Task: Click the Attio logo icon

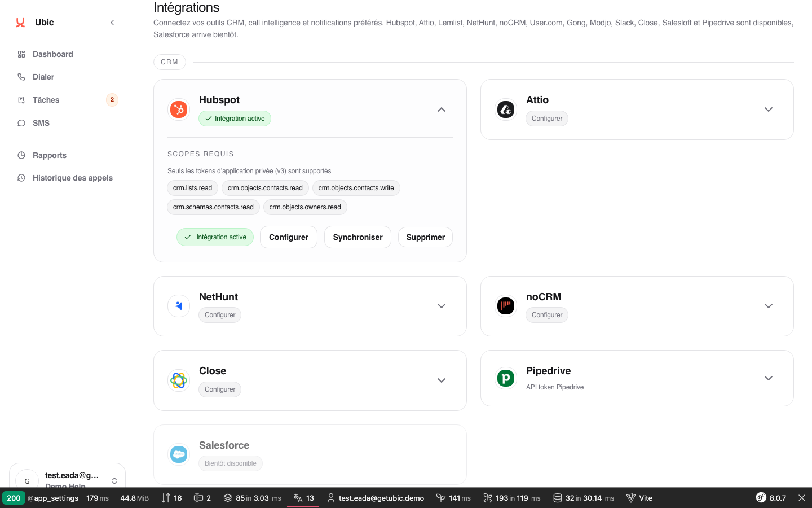Action: [x=506, y=110]
